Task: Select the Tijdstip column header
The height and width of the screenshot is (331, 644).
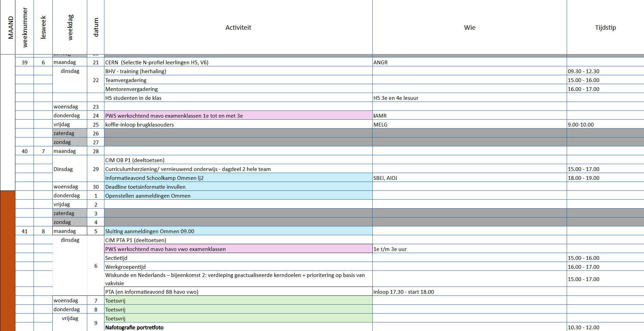Action: click(605, 27)
